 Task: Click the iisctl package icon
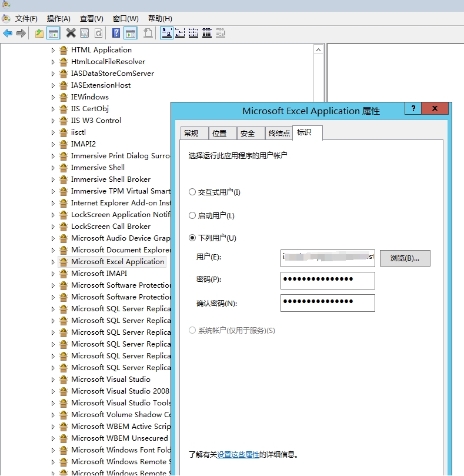(x=64, y=132)
